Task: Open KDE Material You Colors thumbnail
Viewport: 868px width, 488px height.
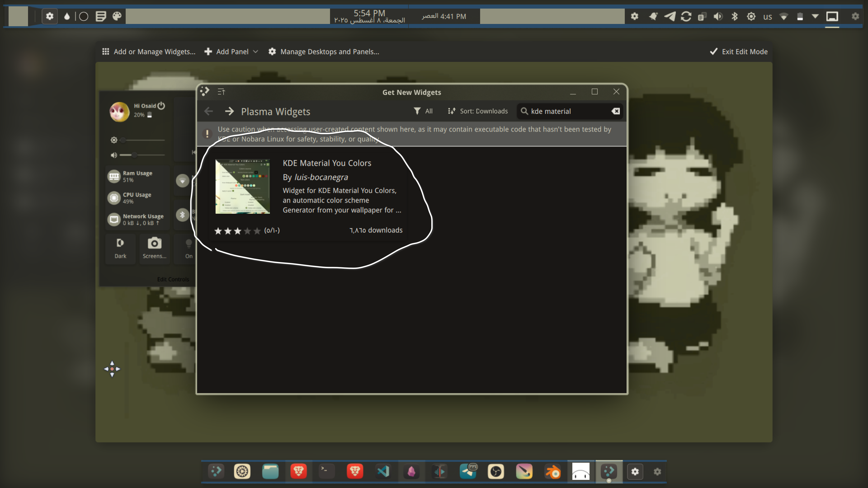Action: [243, 186]
